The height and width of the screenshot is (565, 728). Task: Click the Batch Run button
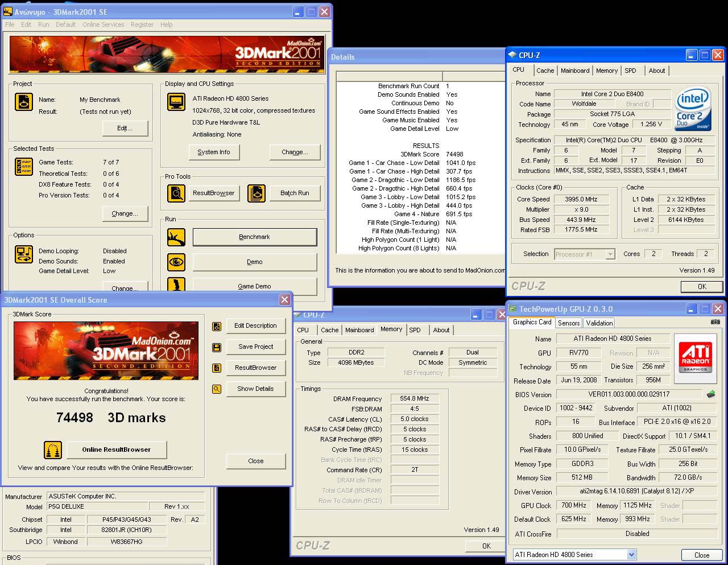[x=295, y=193]
